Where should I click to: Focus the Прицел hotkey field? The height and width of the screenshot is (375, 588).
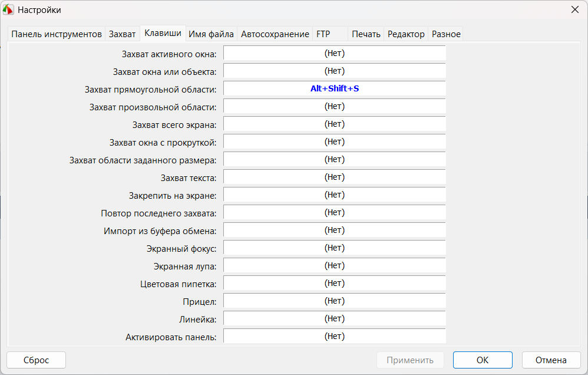(x=335, y=300)
